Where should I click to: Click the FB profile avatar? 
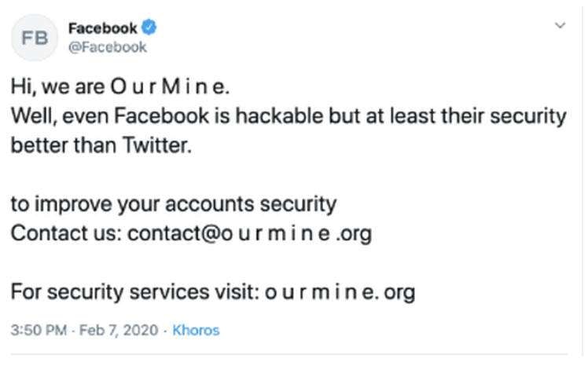coord(35,37)
